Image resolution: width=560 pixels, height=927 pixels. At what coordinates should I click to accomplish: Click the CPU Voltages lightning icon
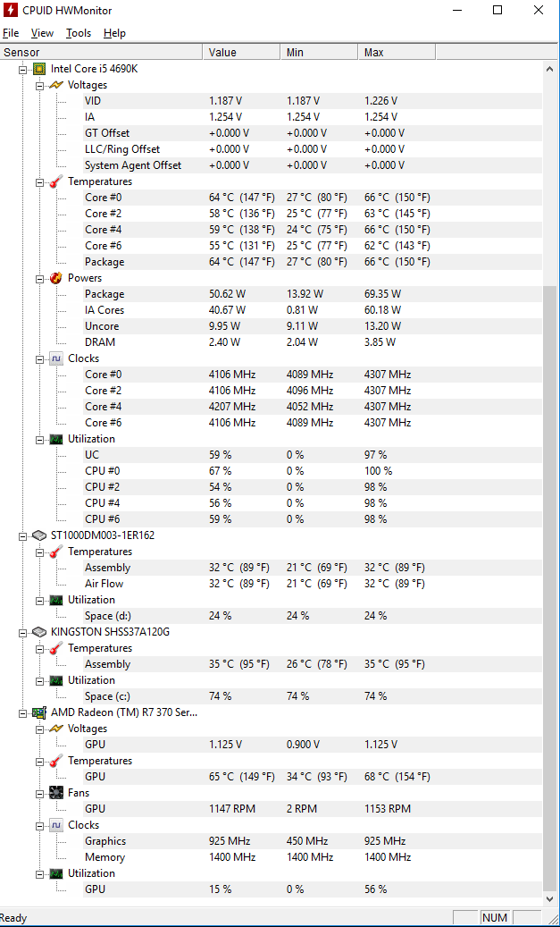(x=56, y=85)
